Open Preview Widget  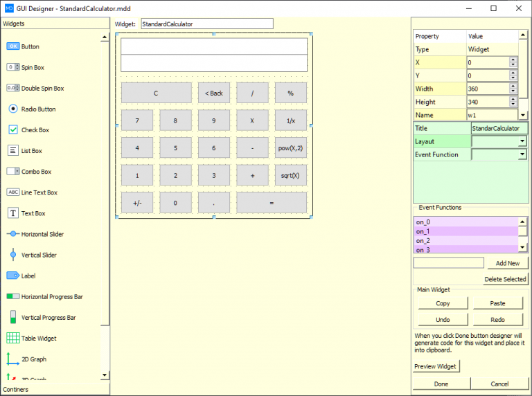pyautogui.click(x=436, y=366)
